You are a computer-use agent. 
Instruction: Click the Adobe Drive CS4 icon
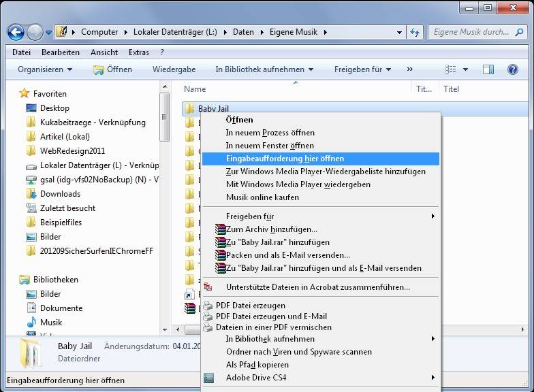point(208,378)
